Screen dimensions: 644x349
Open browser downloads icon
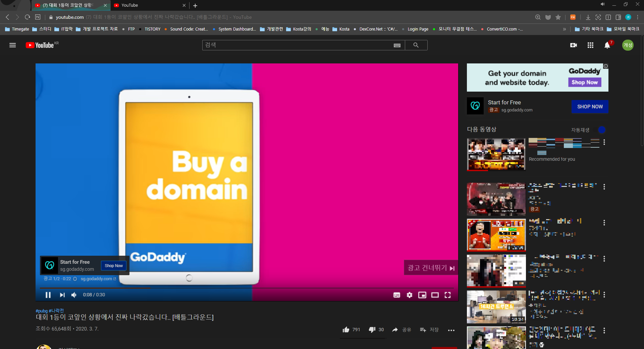pyautogui.click(x=588, y=17)
